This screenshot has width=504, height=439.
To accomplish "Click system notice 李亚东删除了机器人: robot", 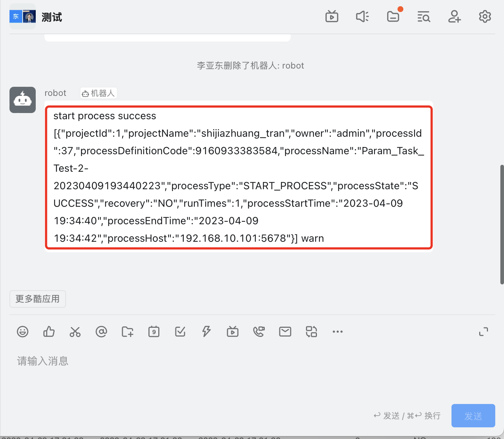I will pyautogui.click(x=251, y=66).
